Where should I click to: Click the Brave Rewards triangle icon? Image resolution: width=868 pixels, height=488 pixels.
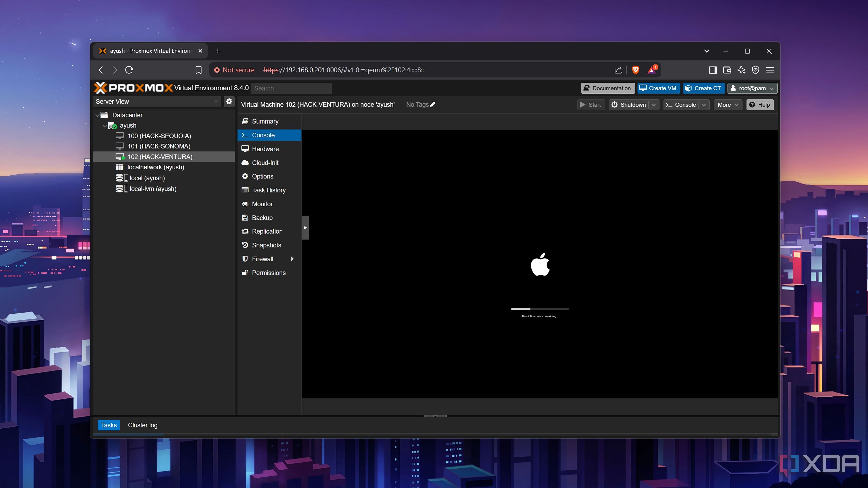652,70
